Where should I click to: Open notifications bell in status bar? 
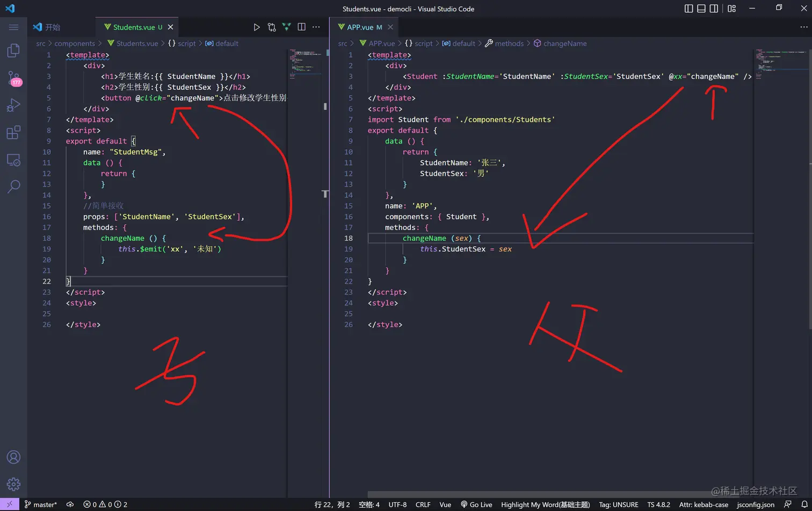click(x=804, y=505)
